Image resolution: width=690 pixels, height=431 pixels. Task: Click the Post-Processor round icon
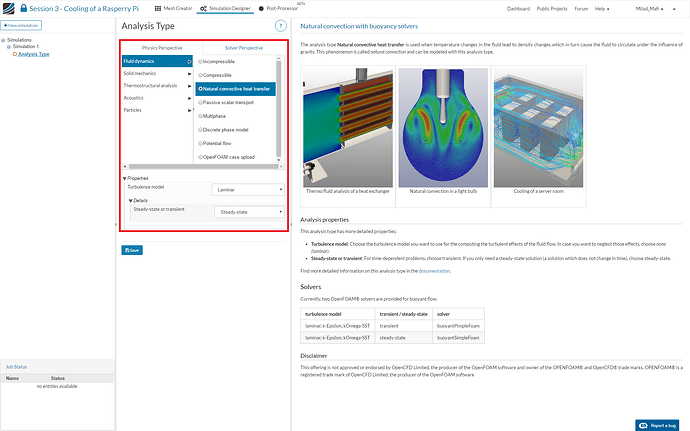click(261, 8)
